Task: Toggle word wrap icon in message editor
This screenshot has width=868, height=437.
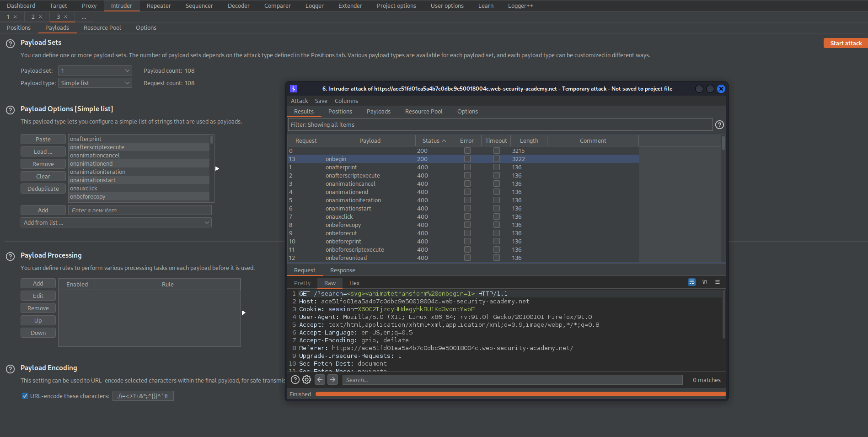Action: tap(692, 282)
